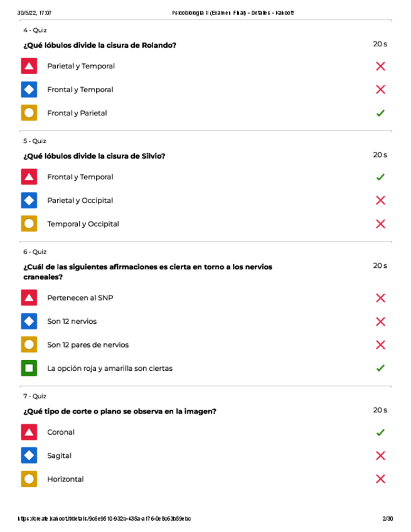Click red cross beside "Temporal y Occipital"
Viewport: 411px width, 532px height.
(380, 224)
